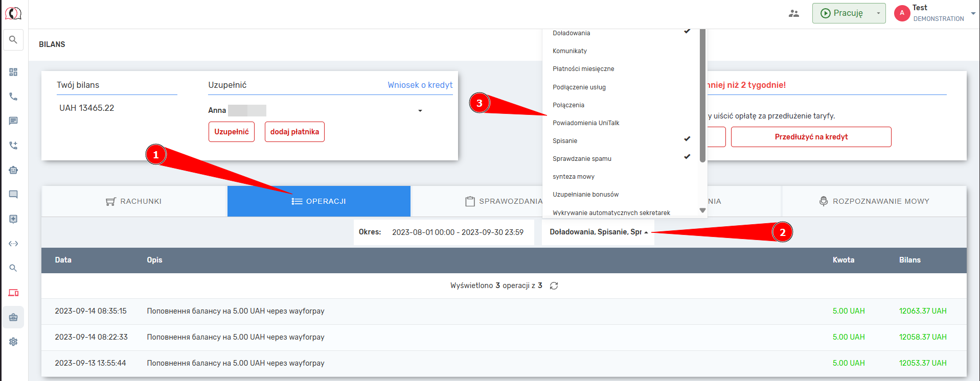The height and width of the screenshot is (381, 980).
Task: Click the briefcase balance icon in sidebar
Action: tap(13, 317)
